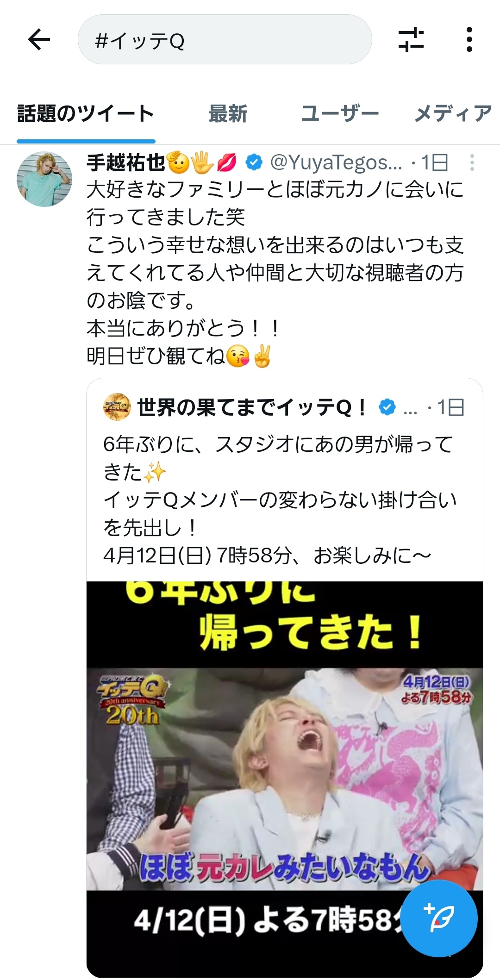Open the three-dot overflow menu at top

469,39
